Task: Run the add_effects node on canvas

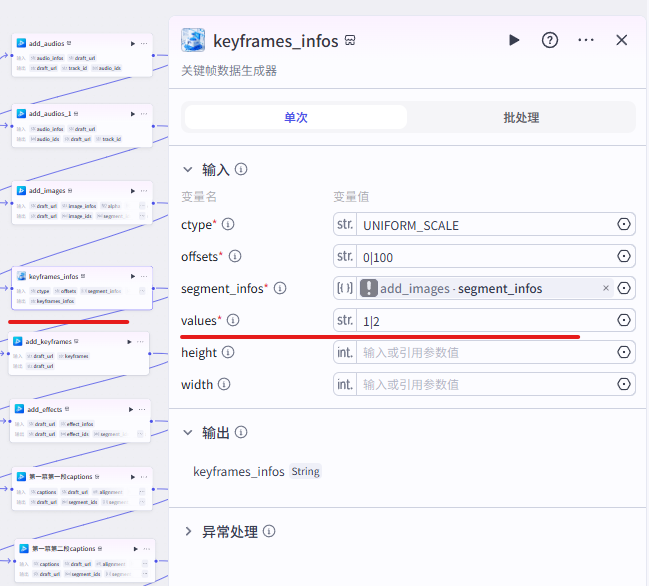Action: pyautogui.click(x=131, y=409)
